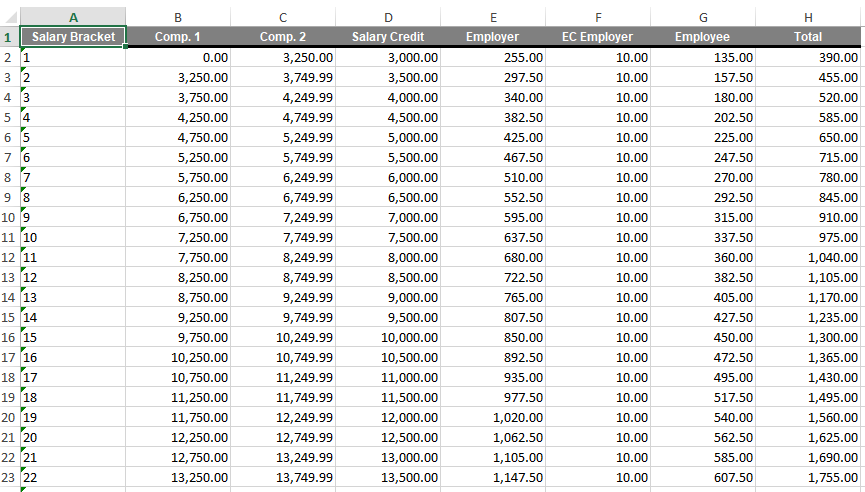Select column A header
Viewport: 865px width, 492px height.
point(73,17)
